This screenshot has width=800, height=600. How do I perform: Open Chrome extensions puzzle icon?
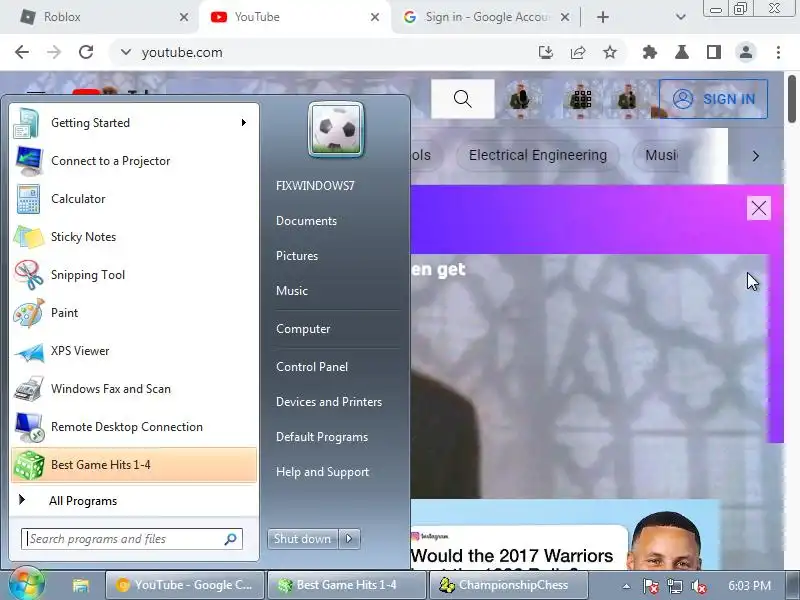pos(649,52)
